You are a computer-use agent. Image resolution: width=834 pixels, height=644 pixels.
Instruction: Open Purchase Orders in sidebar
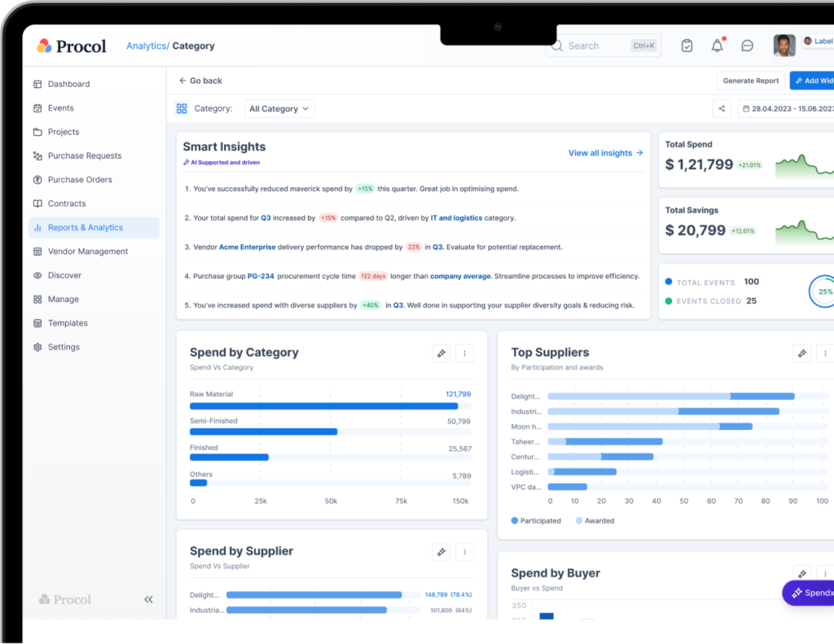click(x=80, y=180)
